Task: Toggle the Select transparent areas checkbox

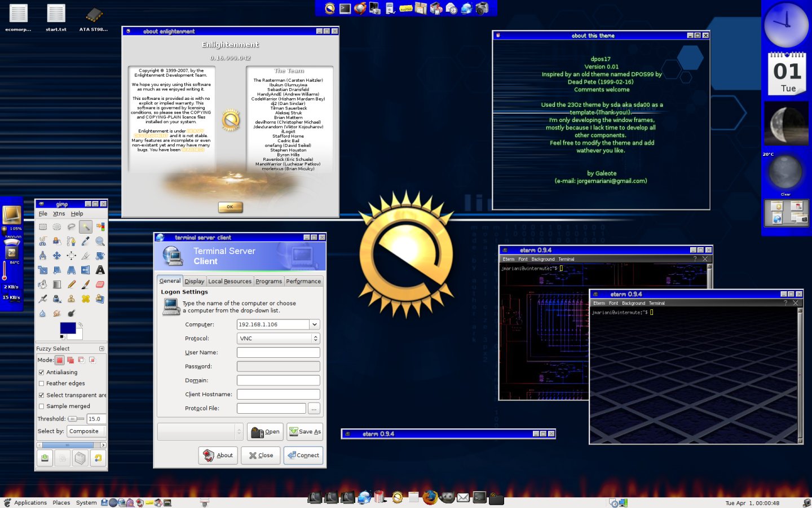Action: point(41,395)
